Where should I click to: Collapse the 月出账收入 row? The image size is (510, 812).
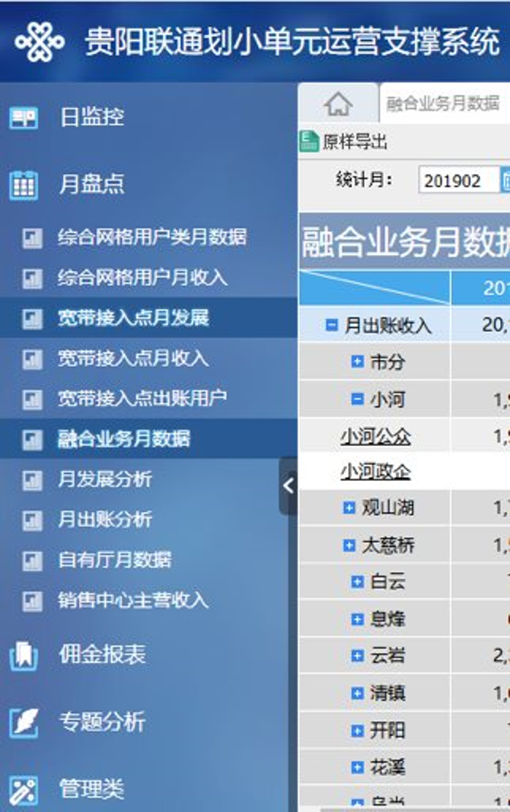[x=332, y=325]
